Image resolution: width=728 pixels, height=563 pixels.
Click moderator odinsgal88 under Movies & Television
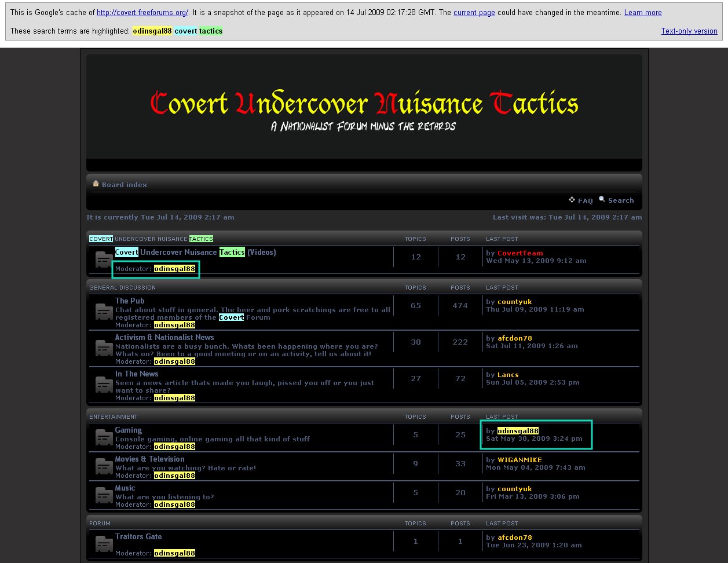[x=174, y=476]
